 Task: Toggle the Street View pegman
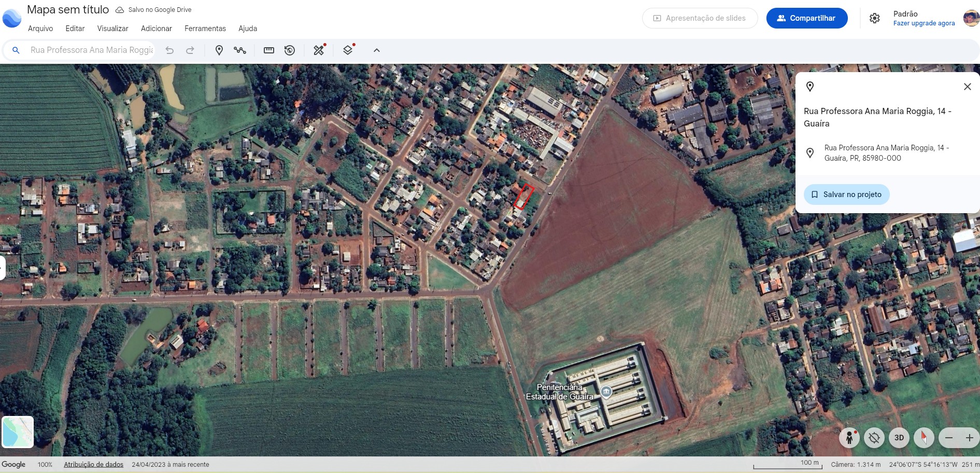click(849, 438)
